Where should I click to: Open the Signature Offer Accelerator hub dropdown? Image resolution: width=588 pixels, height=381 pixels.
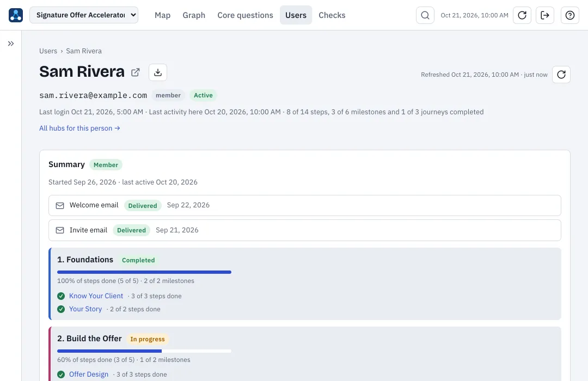(x=84, y=15)
